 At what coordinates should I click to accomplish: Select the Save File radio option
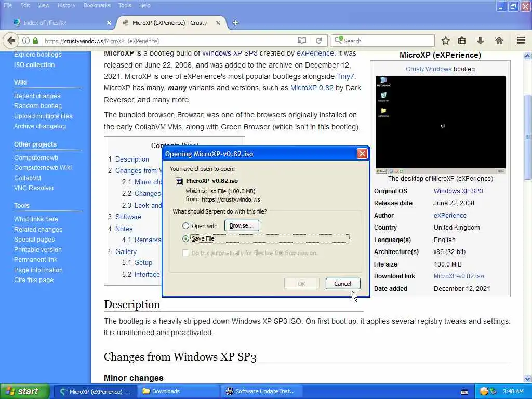(x=185, y=238)
